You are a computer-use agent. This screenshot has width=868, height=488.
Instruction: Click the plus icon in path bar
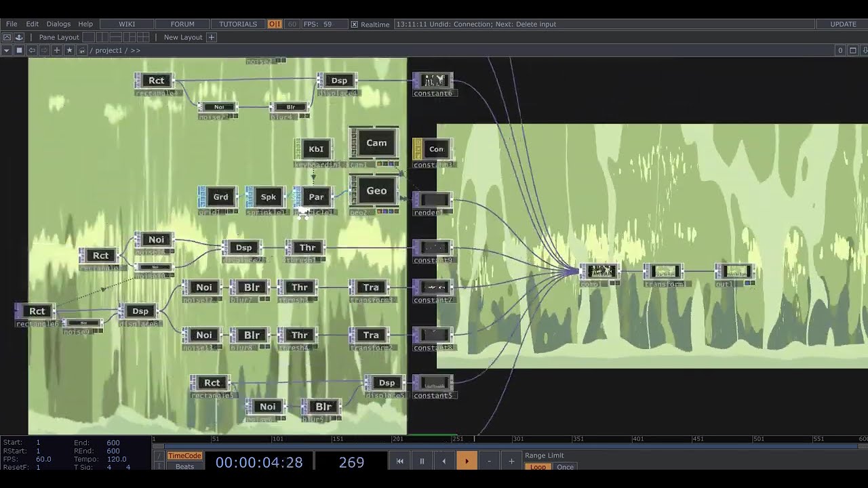[57, 50]
